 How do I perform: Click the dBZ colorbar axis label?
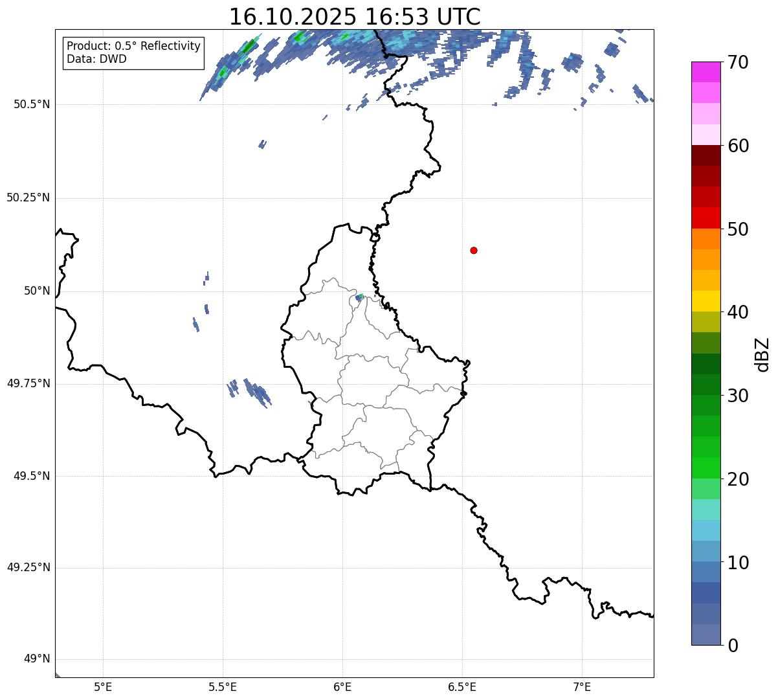click(762, 354)
